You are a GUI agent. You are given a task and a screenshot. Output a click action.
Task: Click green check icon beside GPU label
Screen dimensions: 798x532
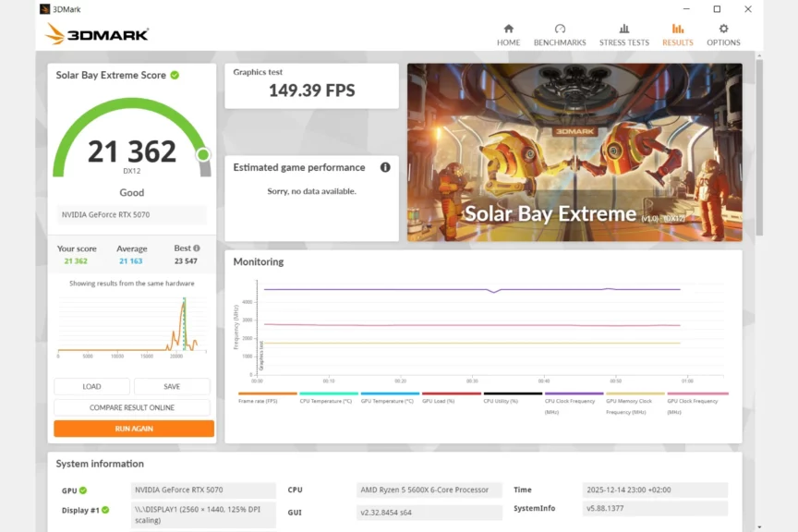tap(83, 490)
